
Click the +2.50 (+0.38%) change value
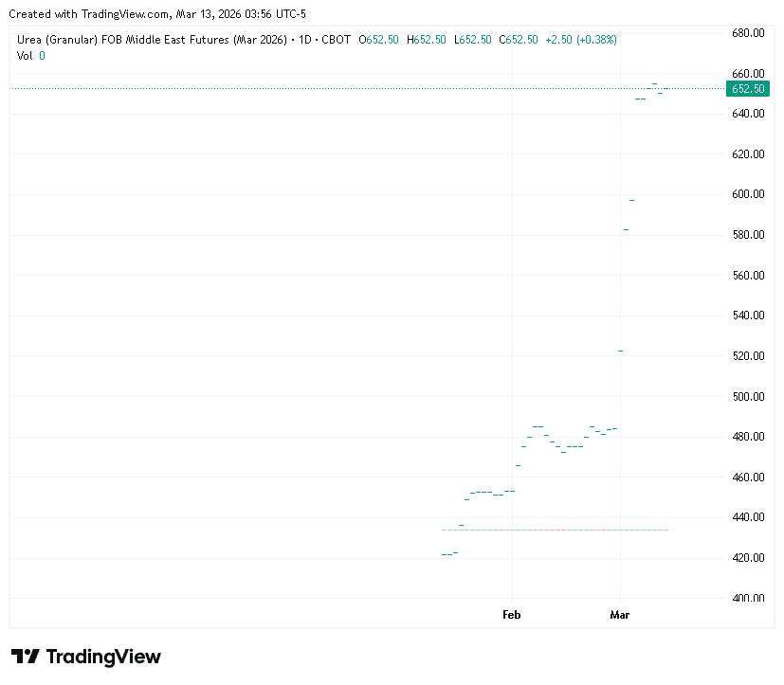point(580,40)
